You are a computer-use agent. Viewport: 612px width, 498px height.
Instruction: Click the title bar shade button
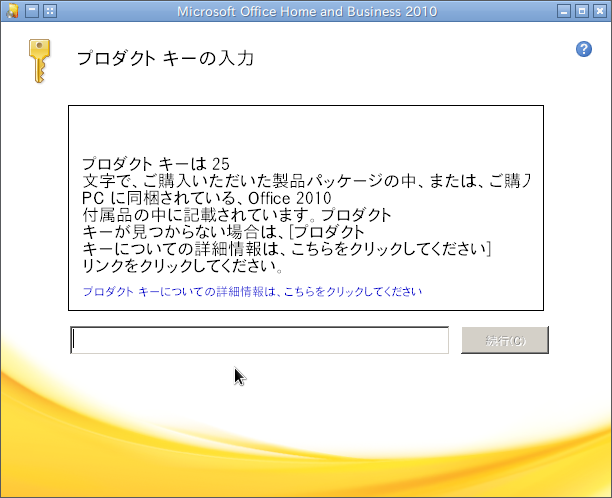tap(32, 11)
